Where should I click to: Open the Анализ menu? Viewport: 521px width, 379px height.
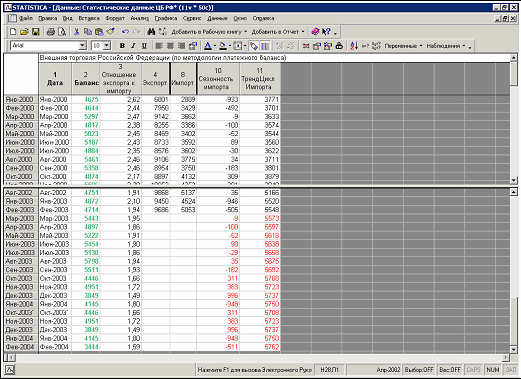[139, 18]
